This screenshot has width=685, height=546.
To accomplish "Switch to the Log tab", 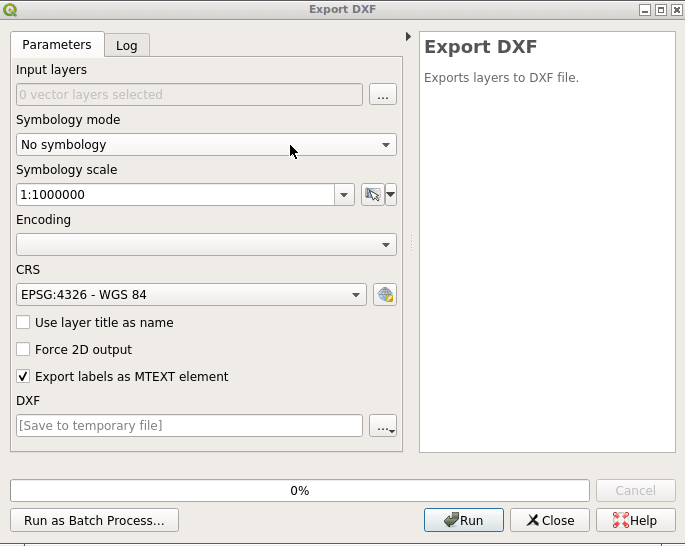I will [127, 46].
